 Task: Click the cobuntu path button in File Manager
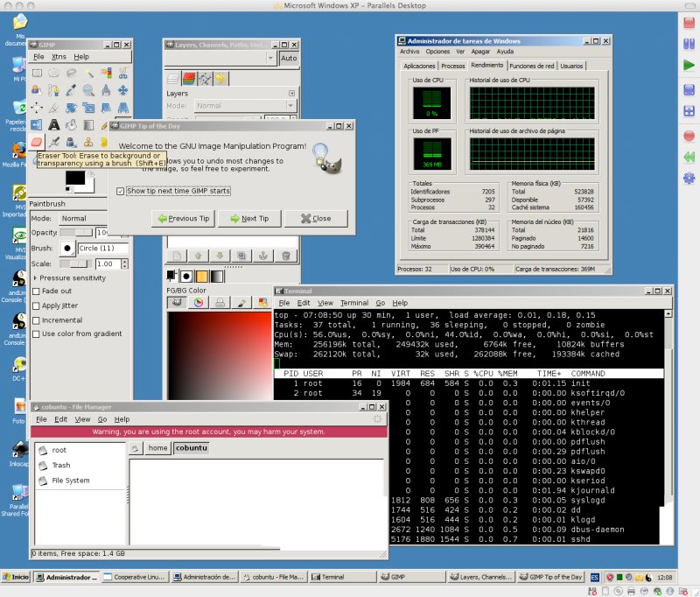point(191,448)
